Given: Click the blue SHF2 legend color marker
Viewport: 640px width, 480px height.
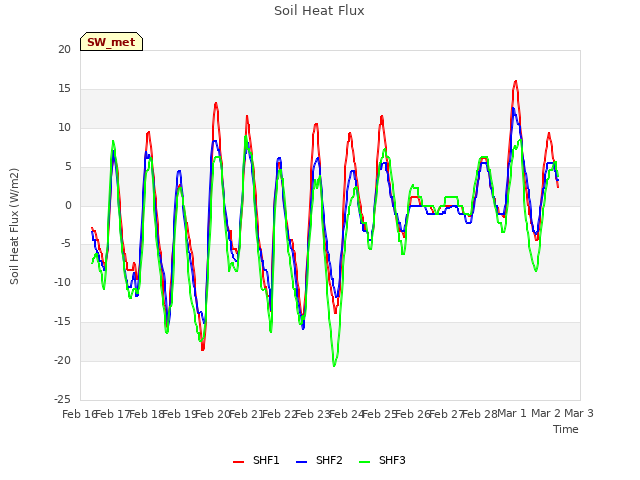Looking at the screenshot, I should [x=301, y=462].
